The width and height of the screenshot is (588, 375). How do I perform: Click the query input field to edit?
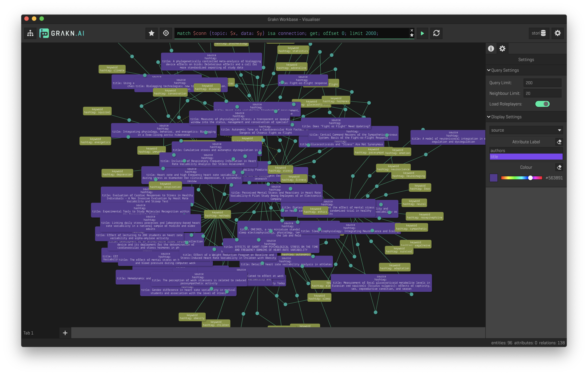292,33
